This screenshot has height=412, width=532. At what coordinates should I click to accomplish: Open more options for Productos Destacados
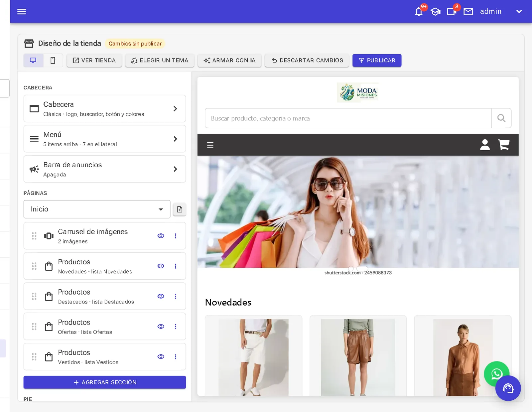point(176,296)
